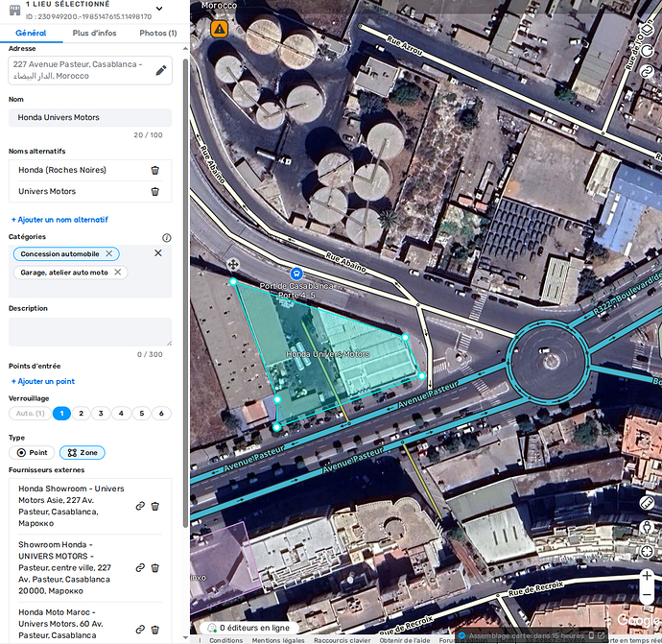Activate the Street View pegman icon

(x=647, y=528)
